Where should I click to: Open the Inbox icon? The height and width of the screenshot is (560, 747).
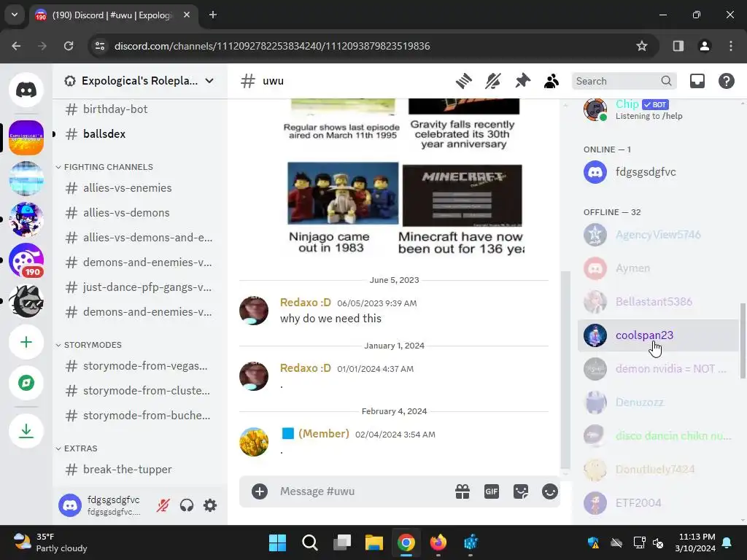(697, 81)
